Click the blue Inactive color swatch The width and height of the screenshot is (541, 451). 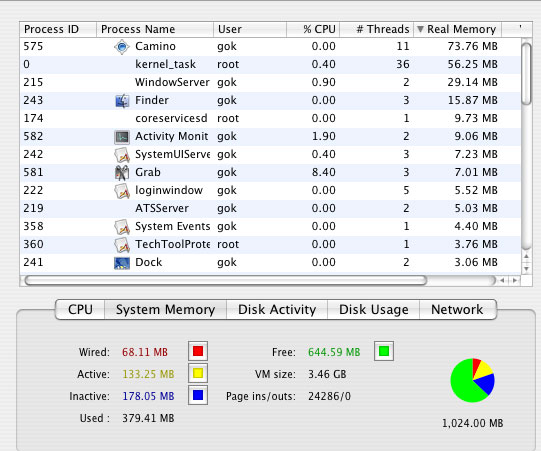click(x=198, y=395)
